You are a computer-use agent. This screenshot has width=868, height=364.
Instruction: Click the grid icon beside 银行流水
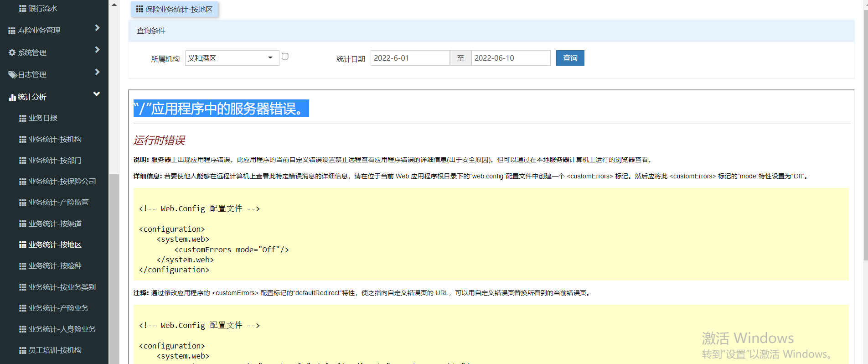(x=22, y=8)
